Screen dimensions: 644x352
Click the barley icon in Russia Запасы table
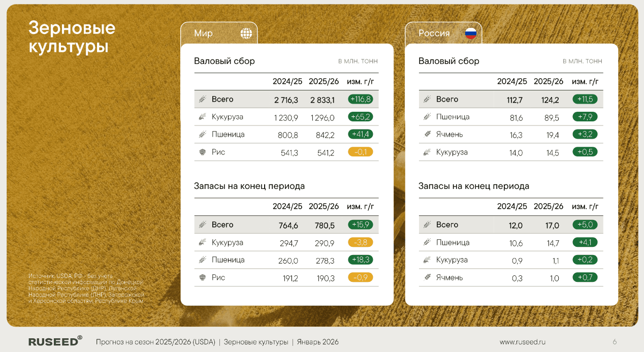tap(427, 277)
